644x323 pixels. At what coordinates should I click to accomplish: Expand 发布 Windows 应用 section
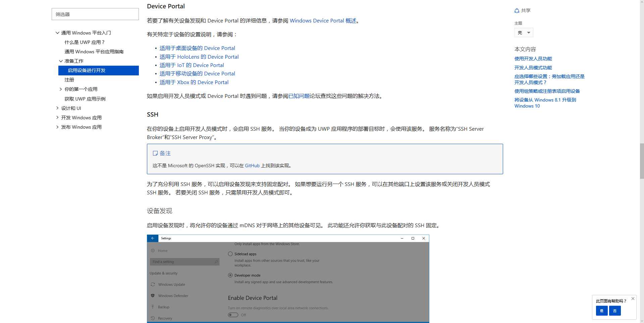(x=57, y=127)
